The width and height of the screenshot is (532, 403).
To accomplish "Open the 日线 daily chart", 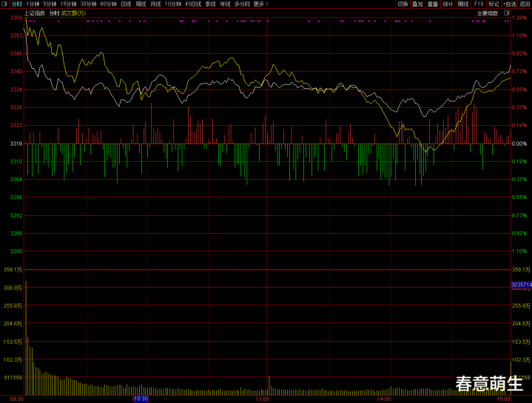I will [126, 4].
